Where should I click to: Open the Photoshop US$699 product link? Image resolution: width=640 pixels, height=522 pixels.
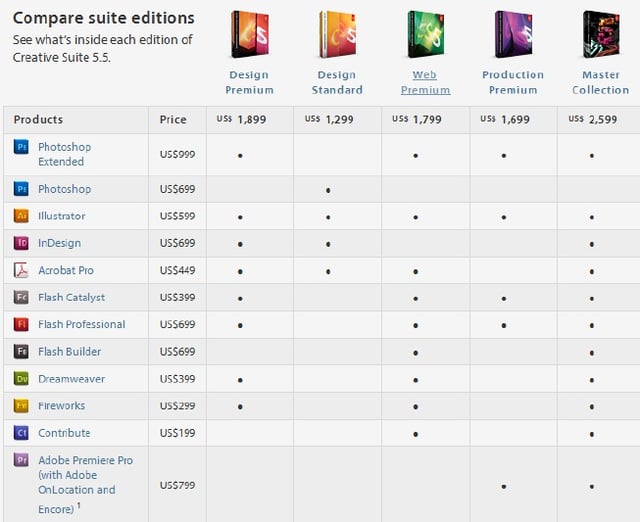(x=64, y=189)
